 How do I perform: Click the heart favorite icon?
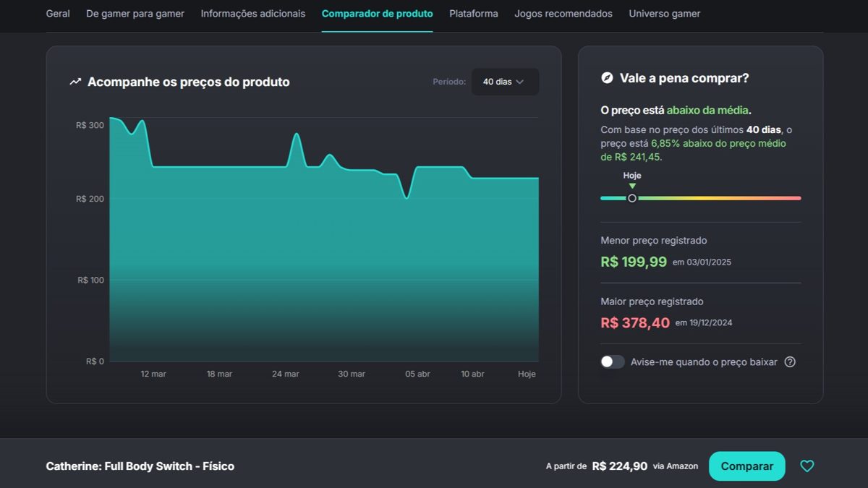[x=807, y=466]
